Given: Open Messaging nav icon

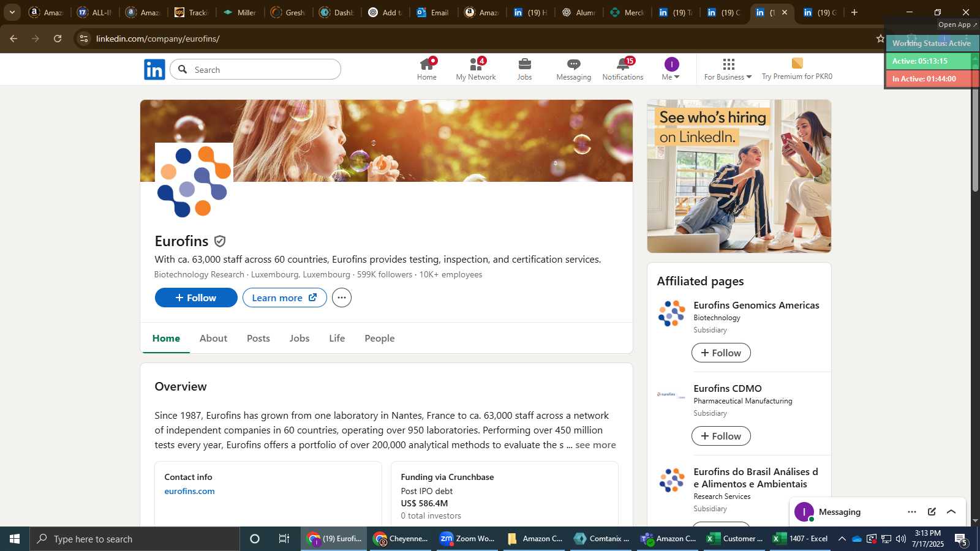Looking at the screenshot, I should click(x=574, y=69).
